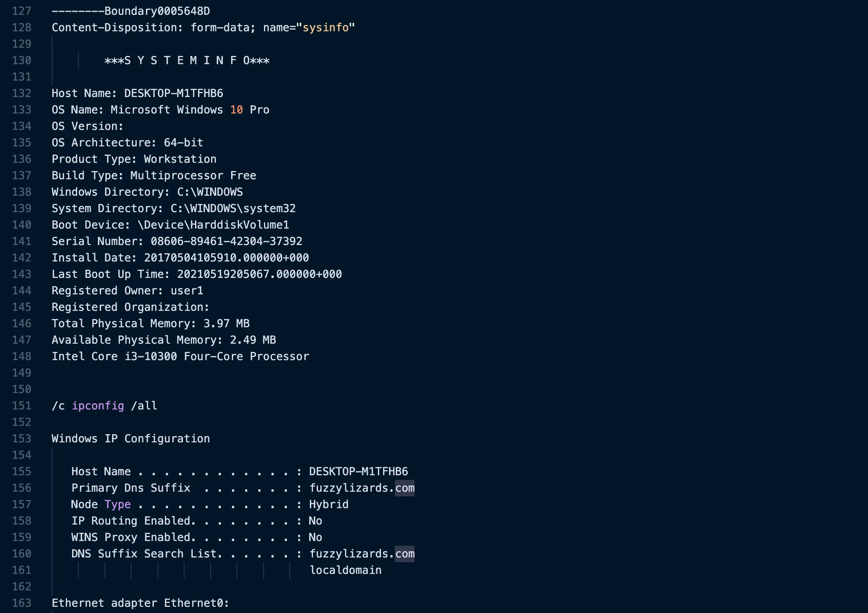Click hostname DESKTOP-M1TFHB6 on line 132

coord(173,93)
